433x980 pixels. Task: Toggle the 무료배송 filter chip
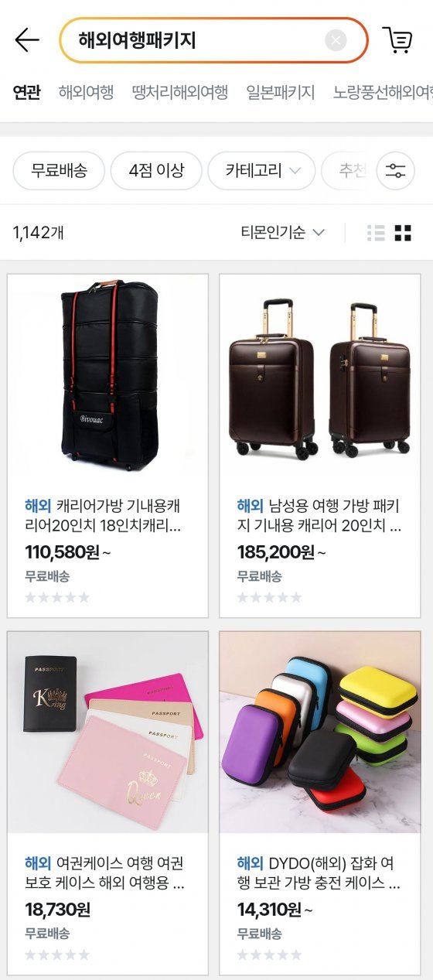(x=59, y=171)
